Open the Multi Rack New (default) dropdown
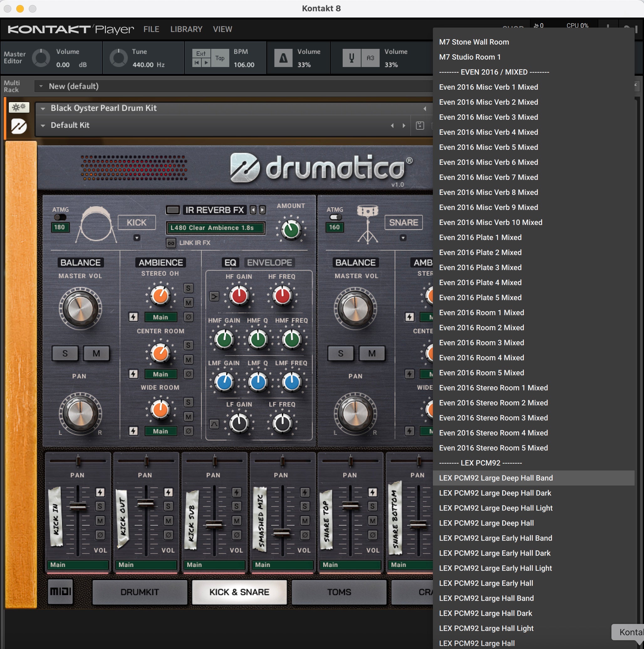 click(x=41, y=86)
